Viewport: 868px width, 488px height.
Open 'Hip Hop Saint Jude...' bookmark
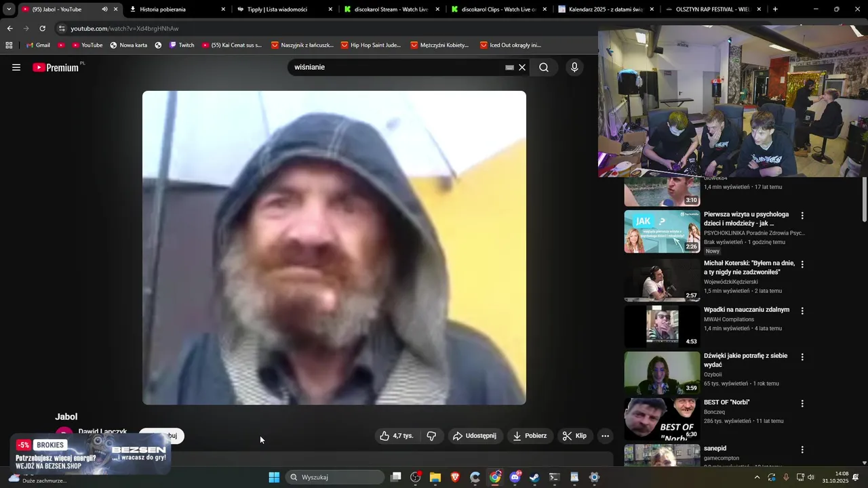click(x=370, y=45)
